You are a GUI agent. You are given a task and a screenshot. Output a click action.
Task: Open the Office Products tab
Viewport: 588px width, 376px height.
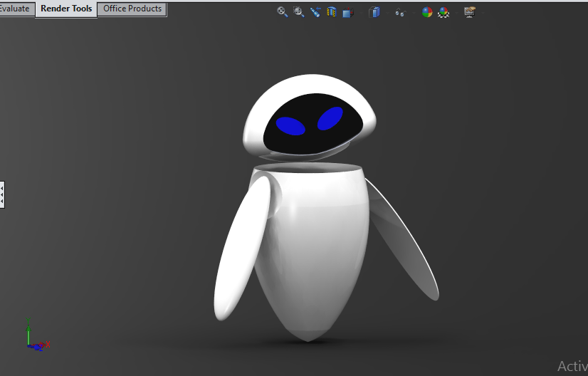pyautogui.click(x=132, y=9)
